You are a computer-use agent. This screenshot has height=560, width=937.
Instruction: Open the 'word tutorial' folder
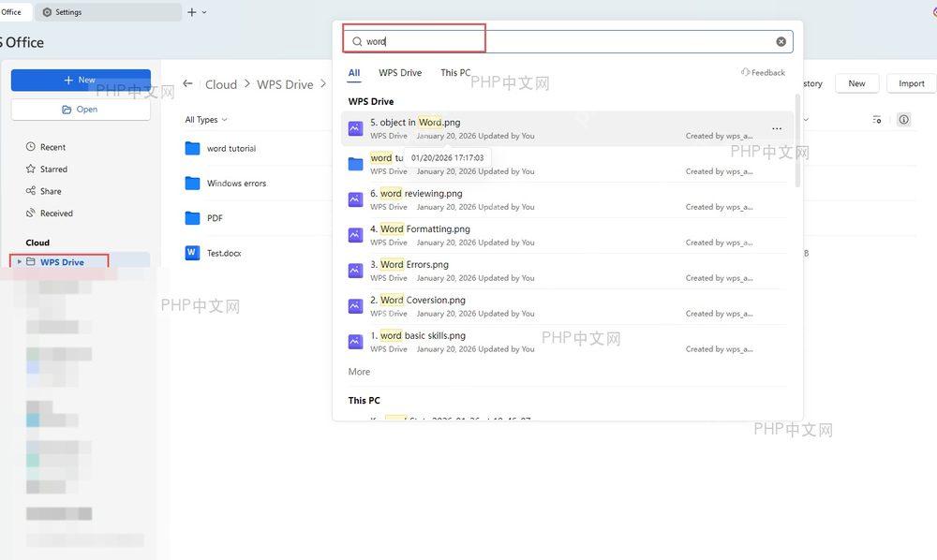click(x=231, y=149)
